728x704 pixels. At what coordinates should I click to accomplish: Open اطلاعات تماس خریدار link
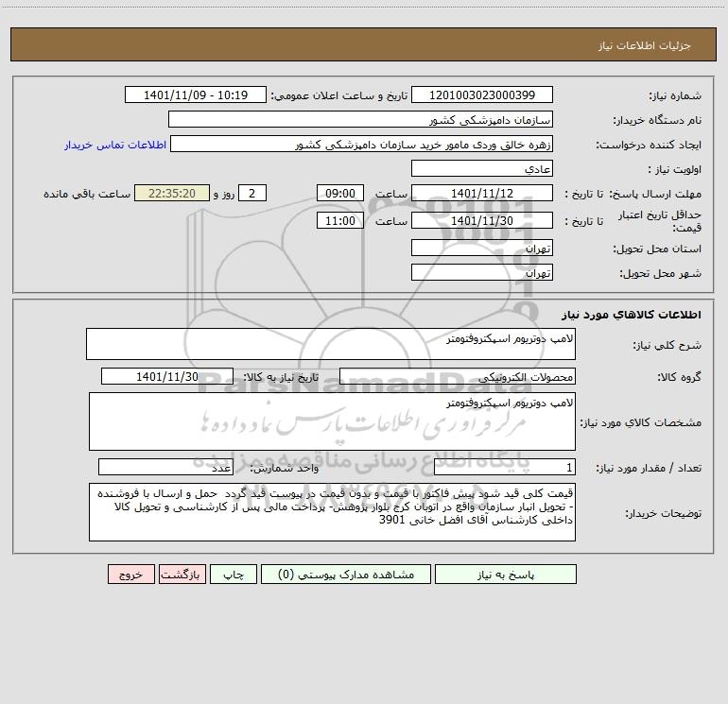click(115, 145)
